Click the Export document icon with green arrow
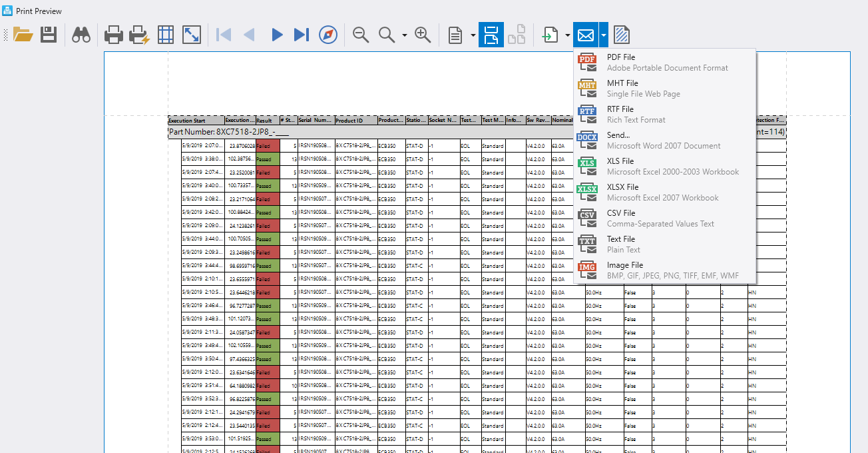The width and height of the screenshot is (868, 453). click(550, 35)
